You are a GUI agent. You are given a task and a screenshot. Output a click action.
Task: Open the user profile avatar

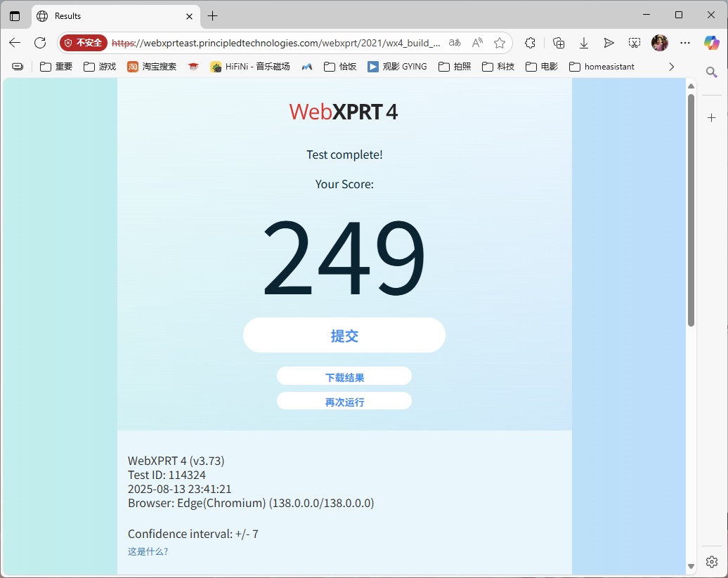[660, 43]
